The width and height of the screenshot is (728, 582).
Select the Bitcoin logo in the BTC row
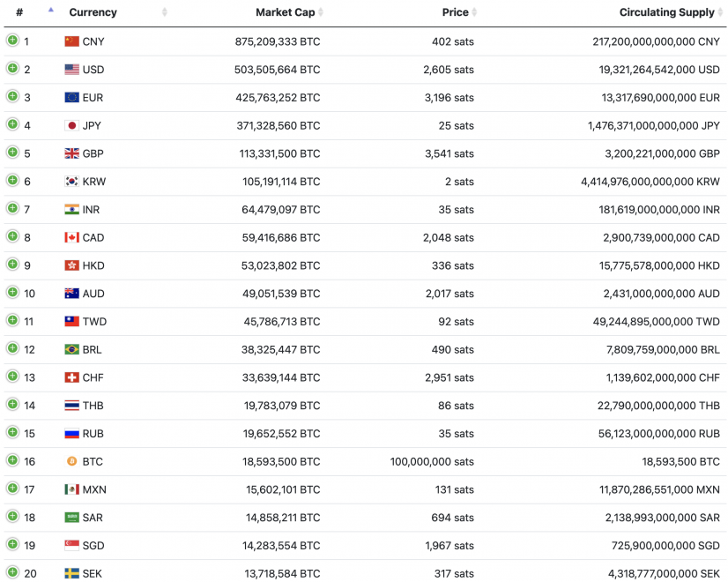pos(71,461)
